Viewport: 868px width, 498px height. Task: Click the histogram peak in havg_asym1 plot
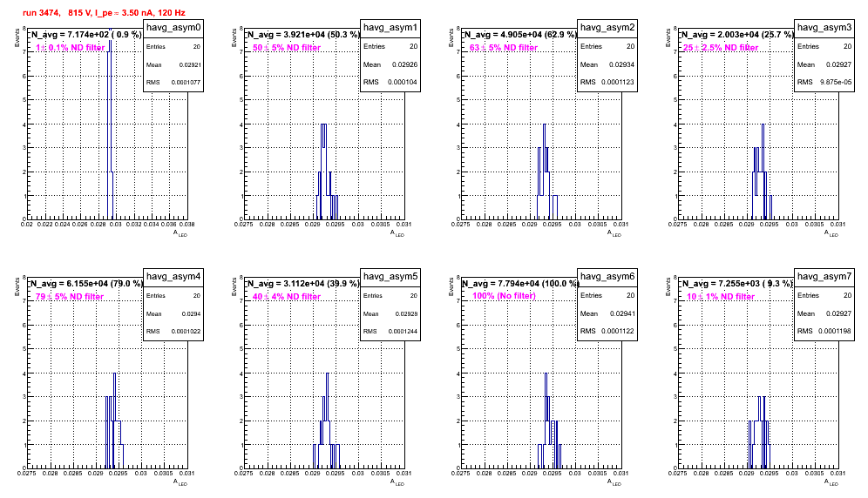324,172
